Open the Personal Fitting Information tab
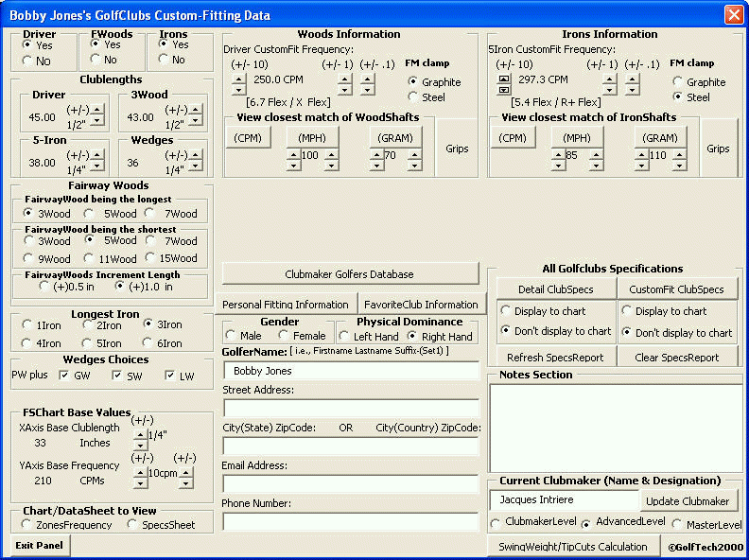 point(285,305)
